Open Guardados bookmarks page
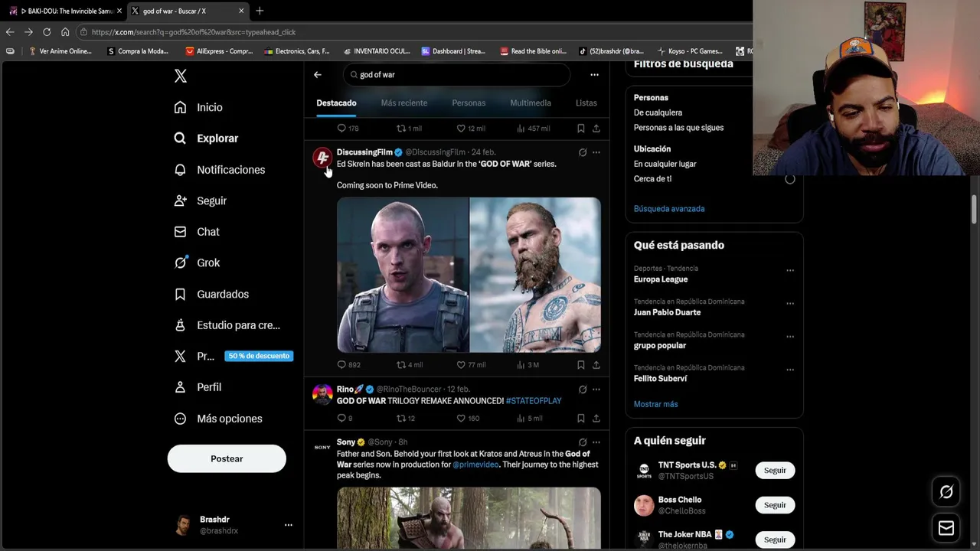980x551 pixels. pyautogui.click(x=211, y=294)
